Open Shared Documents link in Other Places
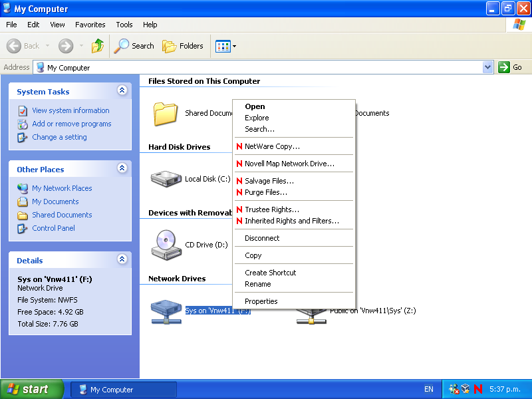 [x=62, y=215]
